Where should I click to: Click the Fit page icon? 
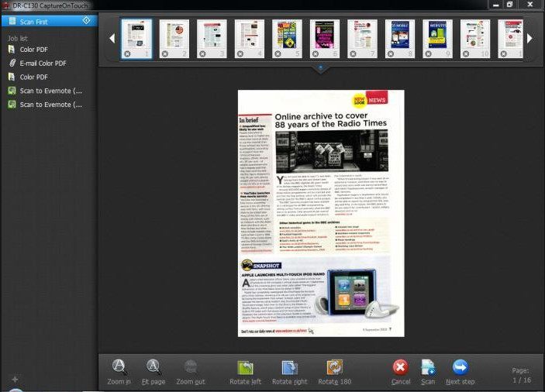click(x=153, y=368)
